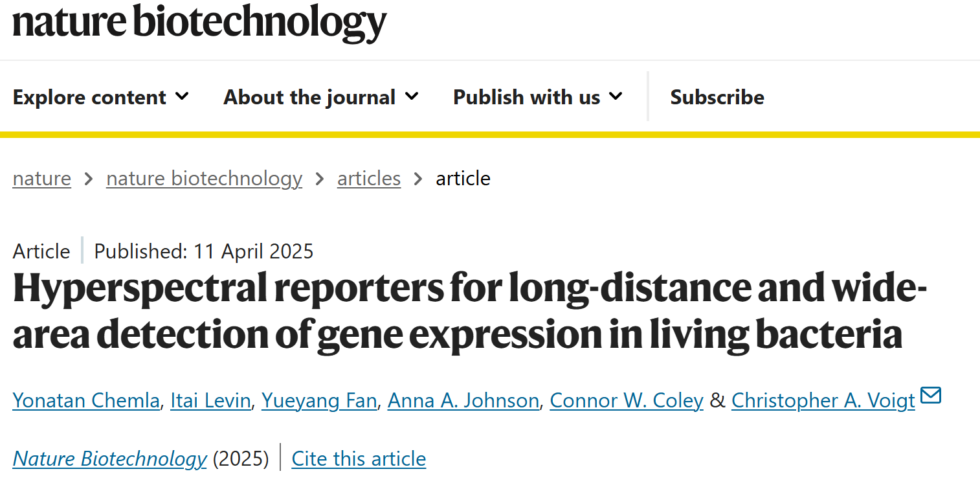Navigate to nature biotechnology breadcrumb
This screenshot has width=980, height=478.
click(x=204, y=178)
